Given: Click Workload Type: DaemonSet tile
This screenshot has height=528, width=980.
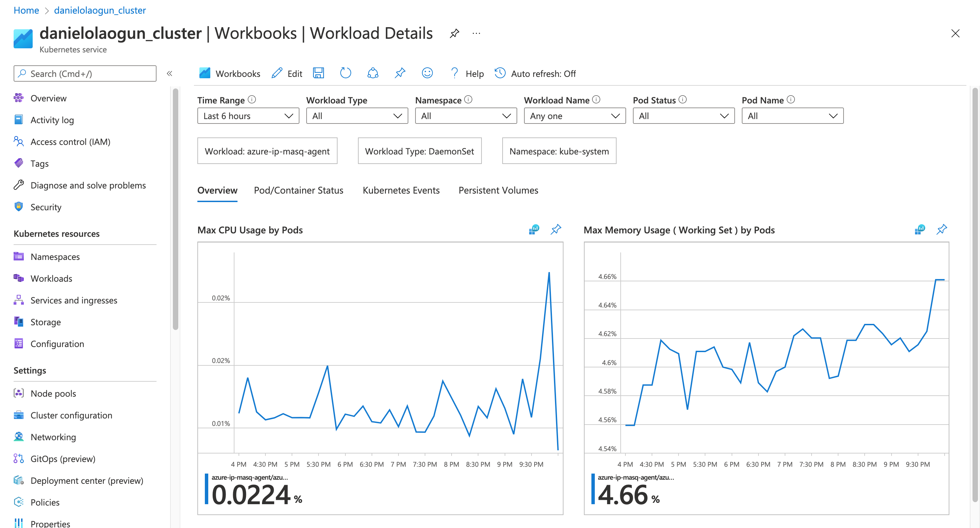Looking at the screenshot, I should click(420, 151).
